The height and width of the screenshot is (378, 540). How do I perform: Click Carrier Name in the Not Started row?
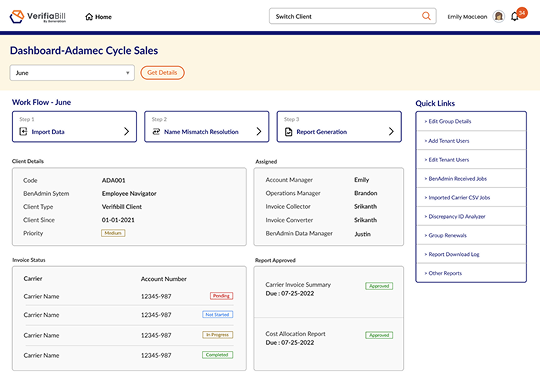41,315
